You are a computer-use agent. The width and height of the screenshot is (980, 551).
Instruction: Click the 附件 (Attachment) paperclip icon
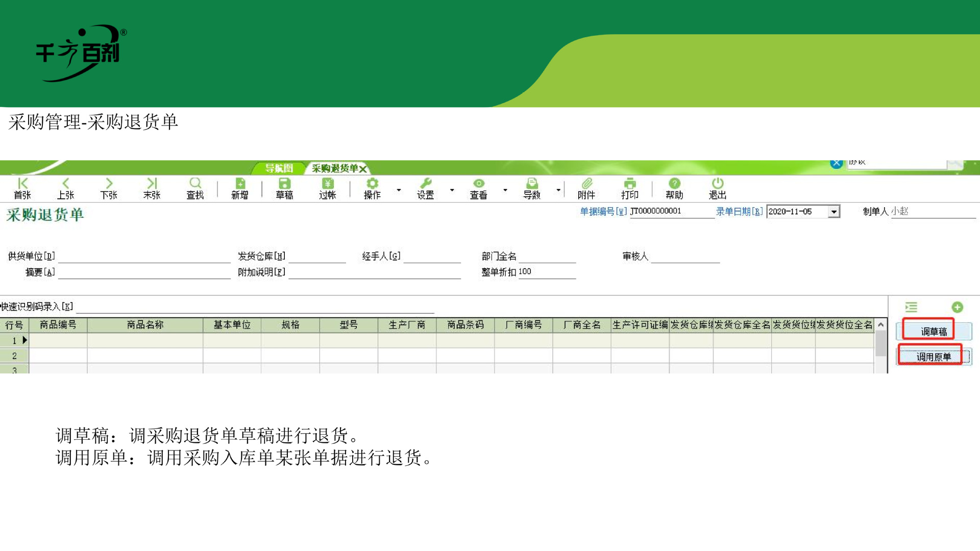click(x=587, y=188)
